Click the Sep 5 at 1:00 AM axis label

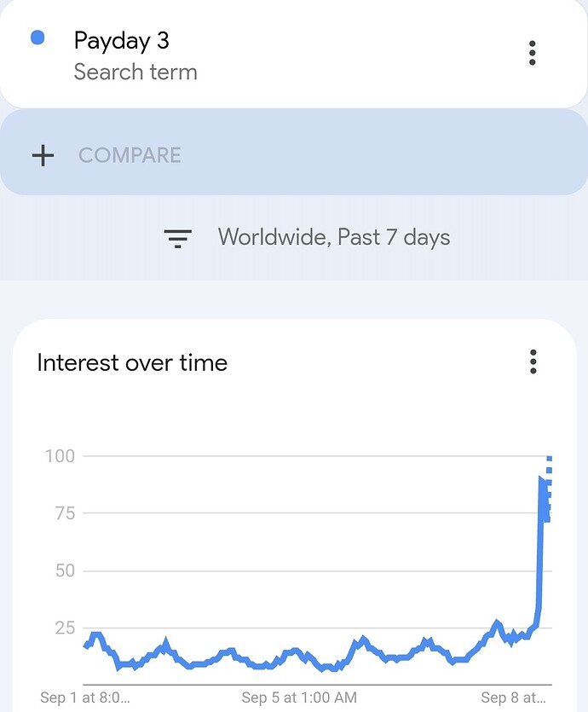pos(299,697)
